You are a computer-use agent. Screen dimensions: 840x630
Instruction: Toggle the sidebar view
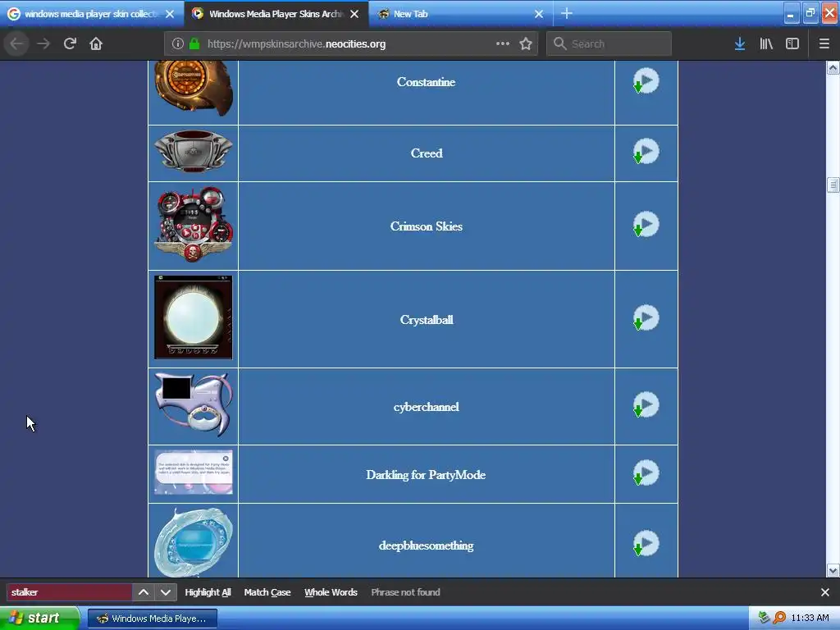coord(792,44)
